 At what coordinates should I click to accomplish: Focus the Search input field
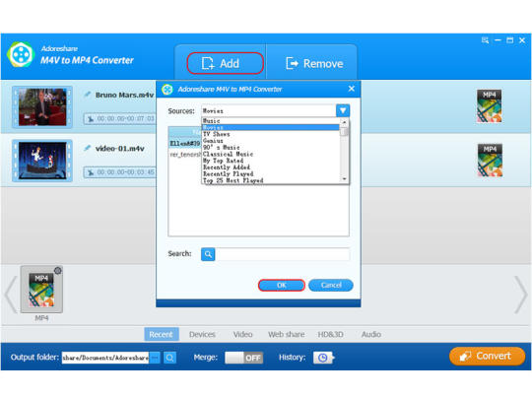(283, 254)
